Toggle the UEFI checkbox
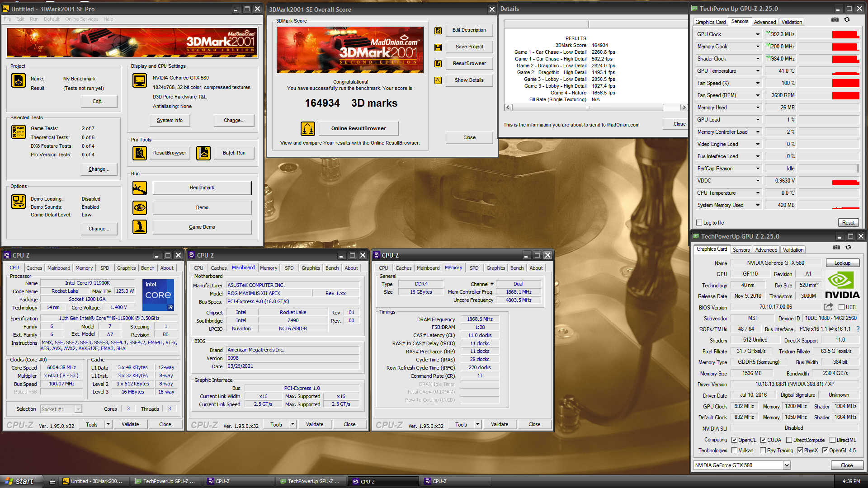 point(842,307)
